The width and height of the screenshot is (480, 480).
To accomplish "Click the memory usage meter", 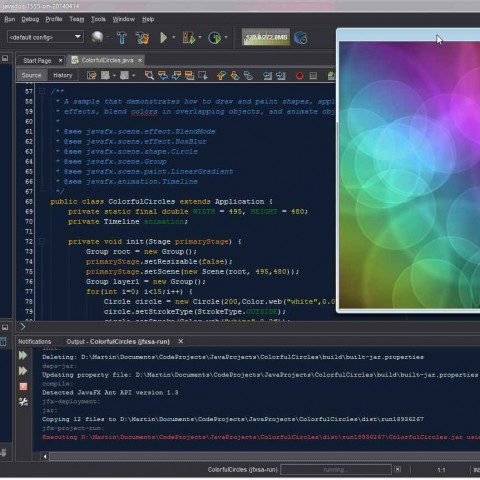I will (266, 37).
